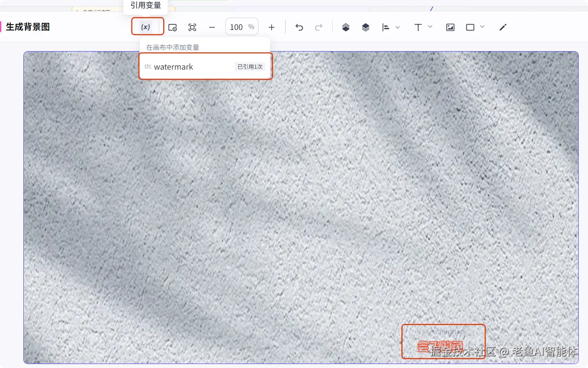Click the redo arrow icon
Viewport: 588px width, 368px height.
318,27
